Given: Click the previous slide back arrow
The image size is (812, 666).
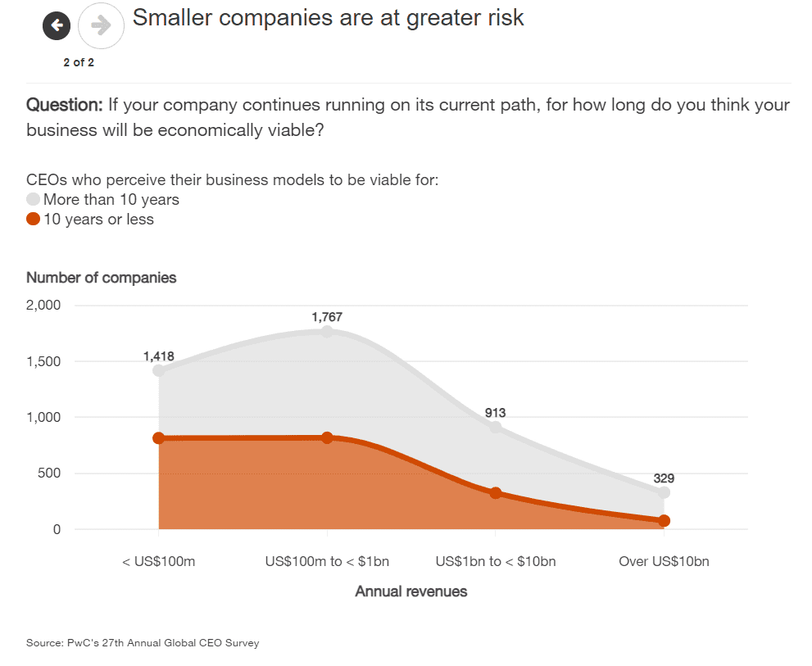Looking at the screenshot, I should tap(57, 26).
